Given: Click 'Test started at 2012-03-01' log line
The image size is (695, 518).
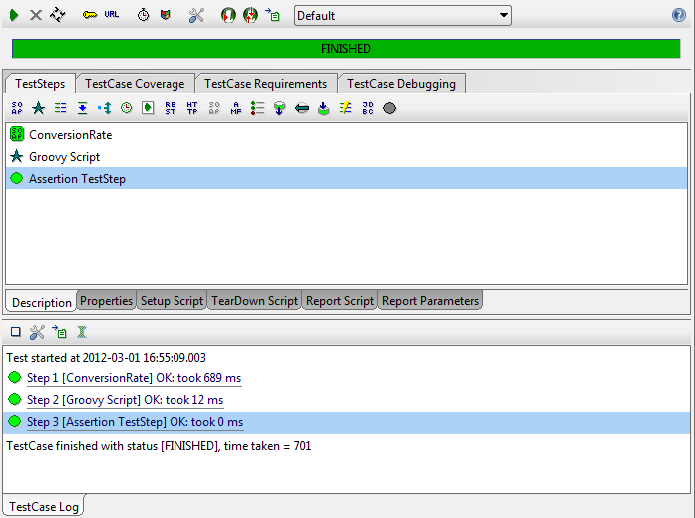Looking at the screenshot, I should [106, 358].
